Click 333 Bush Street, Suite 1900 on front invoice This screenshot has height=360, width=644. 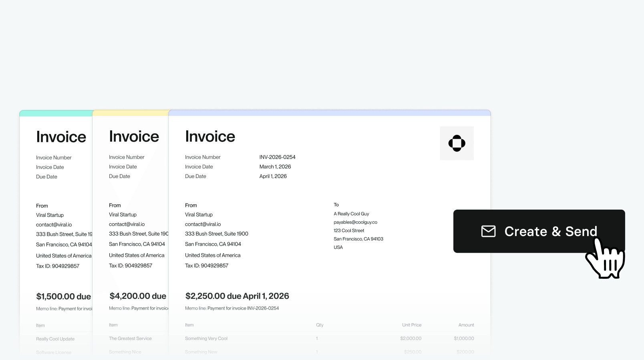click(x=217, y=234)
